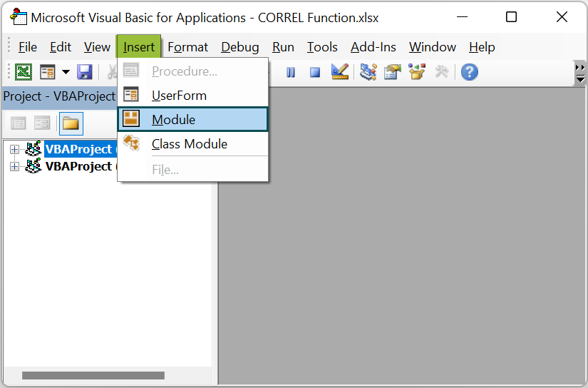The width and height of the screenshot is (588, 388).
Task: Close the open Insert menu
Action: (x=139, y=46)
